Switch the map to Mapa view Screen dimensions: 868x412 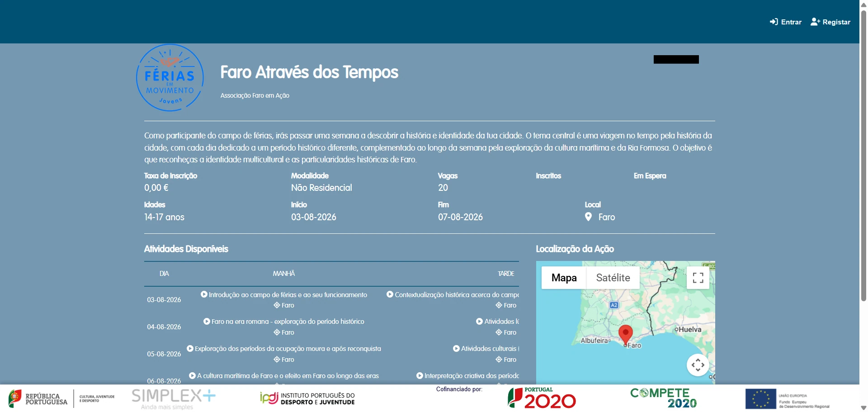coord(564,278)
